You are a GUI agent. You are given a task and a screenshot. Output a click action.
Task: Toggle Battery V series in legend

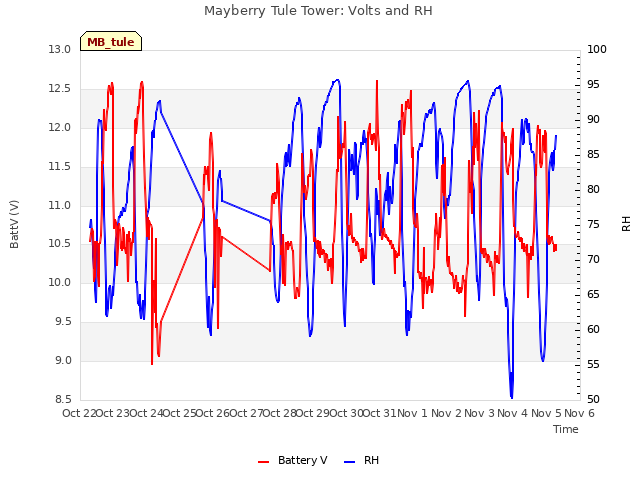[293, 460]
